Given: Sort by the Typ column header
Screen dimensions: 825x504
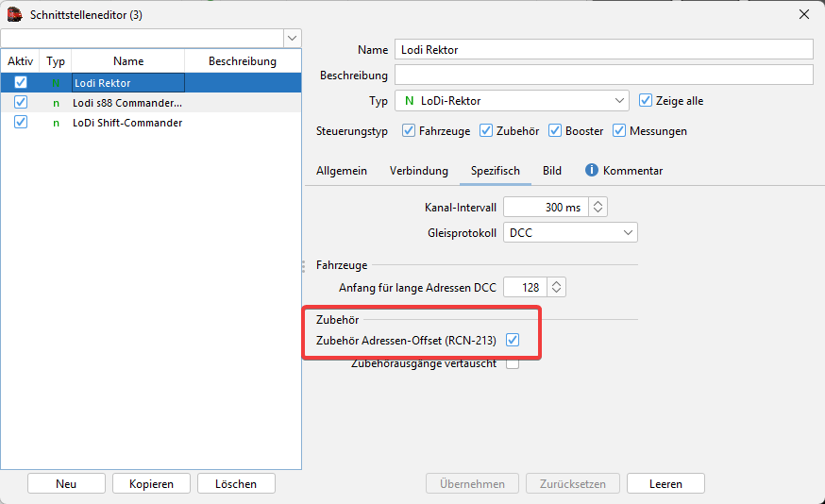Looking at the screenshot, I should (x=56, y=61).
